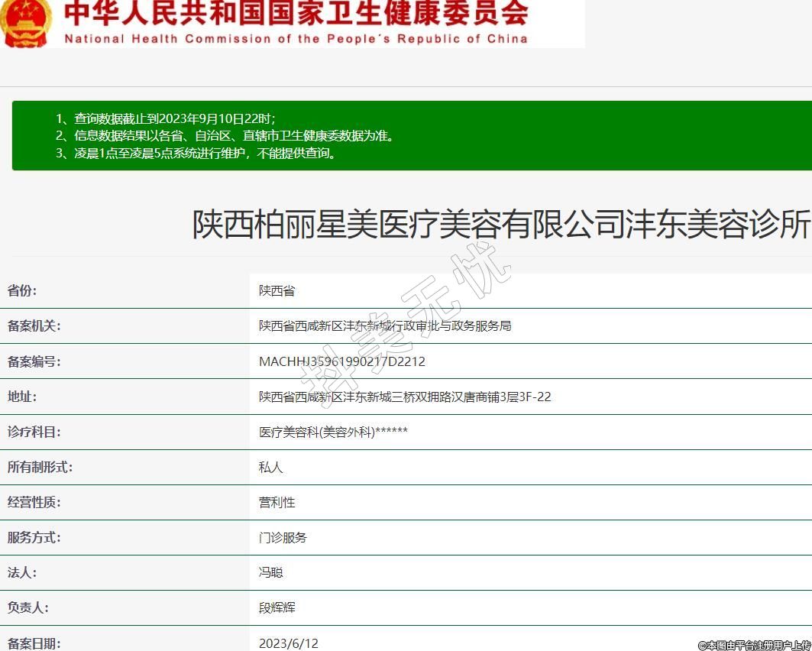
Task: Click the 陕西省 province value
Action: coord(277,290)
